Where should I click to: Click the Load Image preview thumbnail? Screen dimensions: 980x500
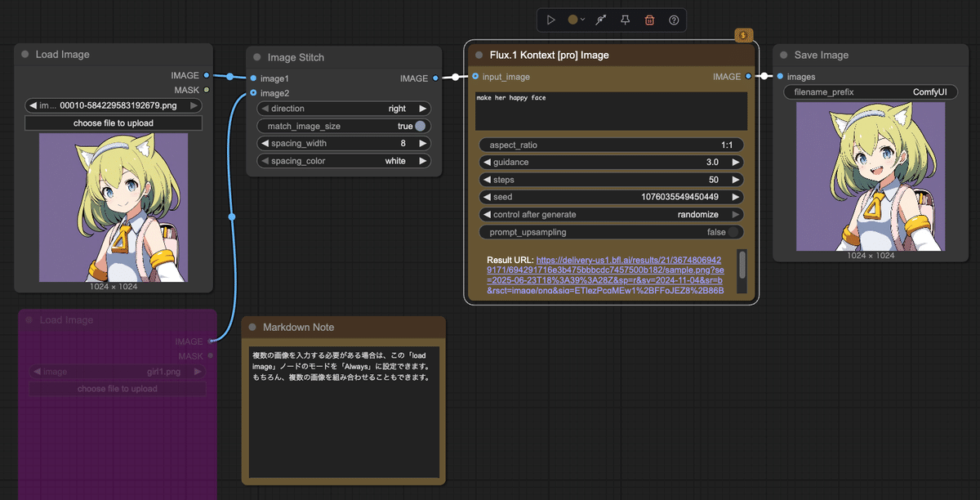pyautogui.click(x=114, y=208)
